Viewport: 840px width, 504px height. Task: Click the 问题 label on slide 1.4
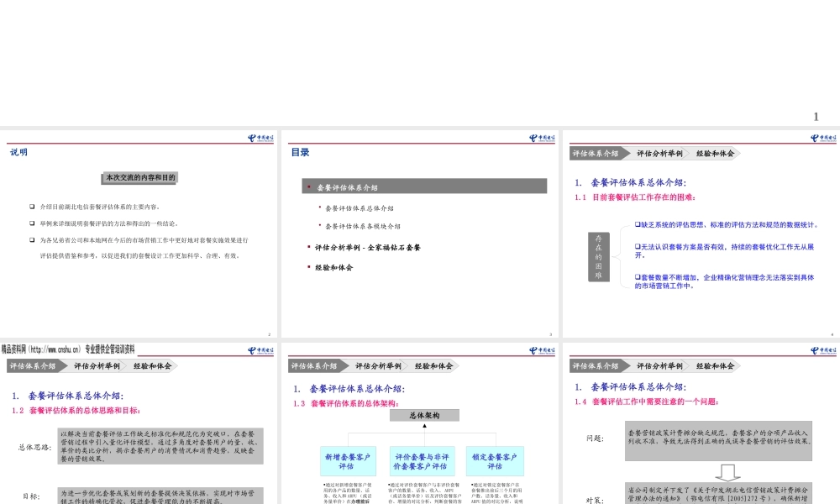coord(595,438)
